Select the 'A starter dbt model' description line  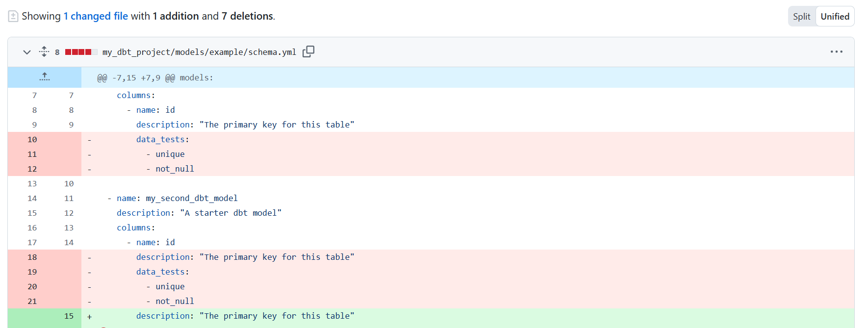[x=199, y=213]
